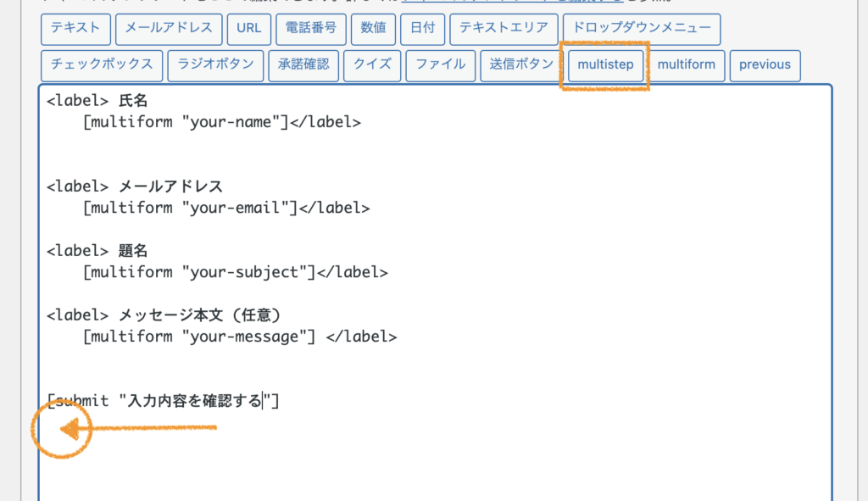
Task: Add a 承諾確認 acceptance tag
Action: pyautogui.click(x=303, y=65)
